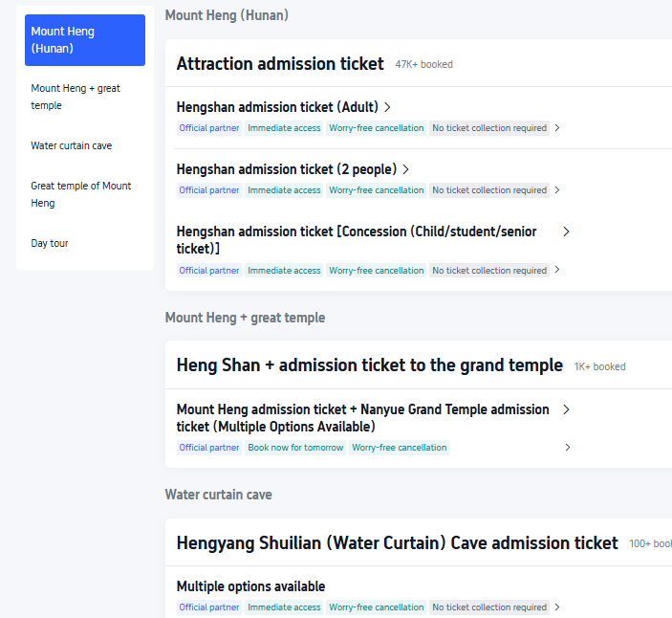The height and width of the screenshot is (618, 672).
Task: Click Official partner tag on Nanyue Temple ticket
Action: 209,448
